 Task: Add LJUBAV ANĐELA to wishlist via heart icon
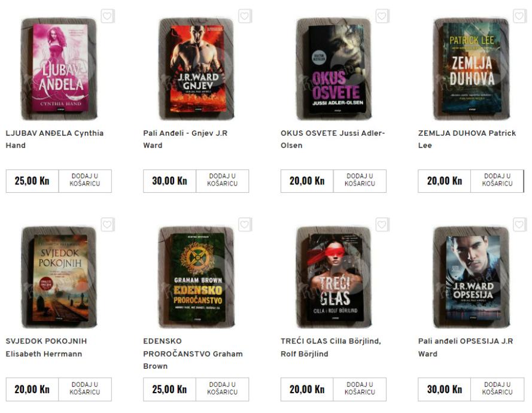point(108,16)
